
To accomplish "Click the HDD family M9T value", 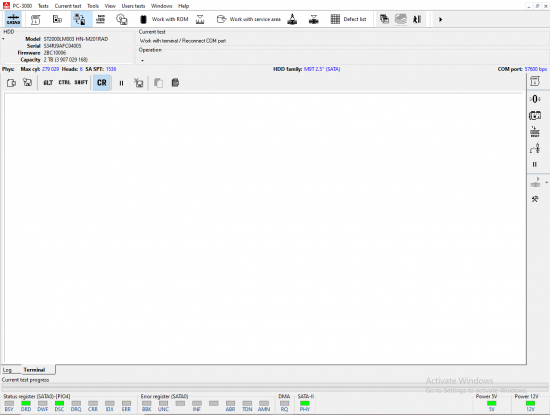I will tap(322, 69).
